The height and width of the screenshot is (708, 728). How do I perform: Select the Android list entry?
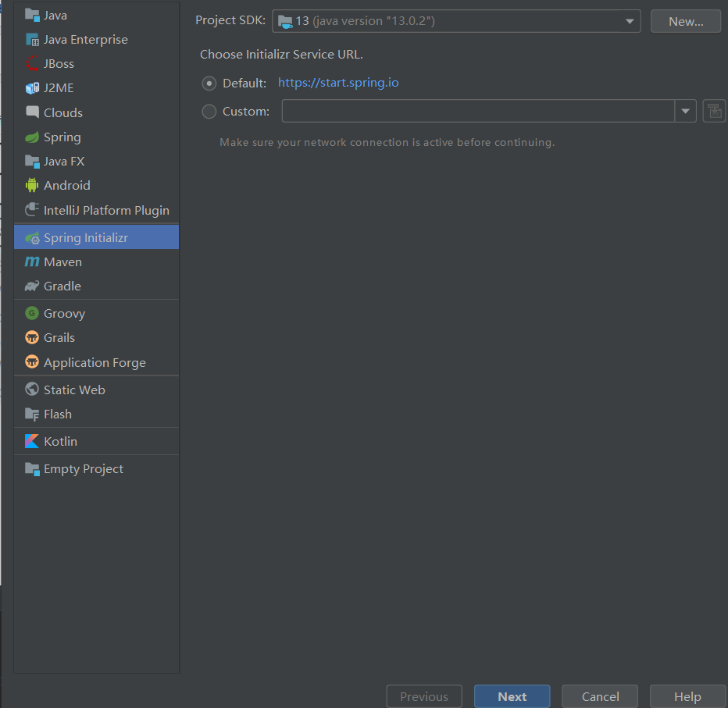(x=97, y=186)
